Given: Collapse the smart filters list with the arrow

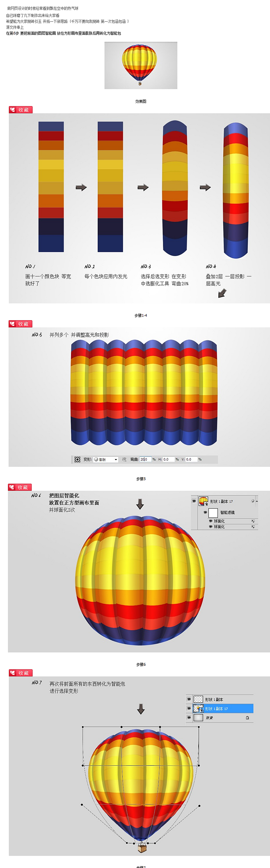Looking at the screenshot, I should (x=257, y=501).
